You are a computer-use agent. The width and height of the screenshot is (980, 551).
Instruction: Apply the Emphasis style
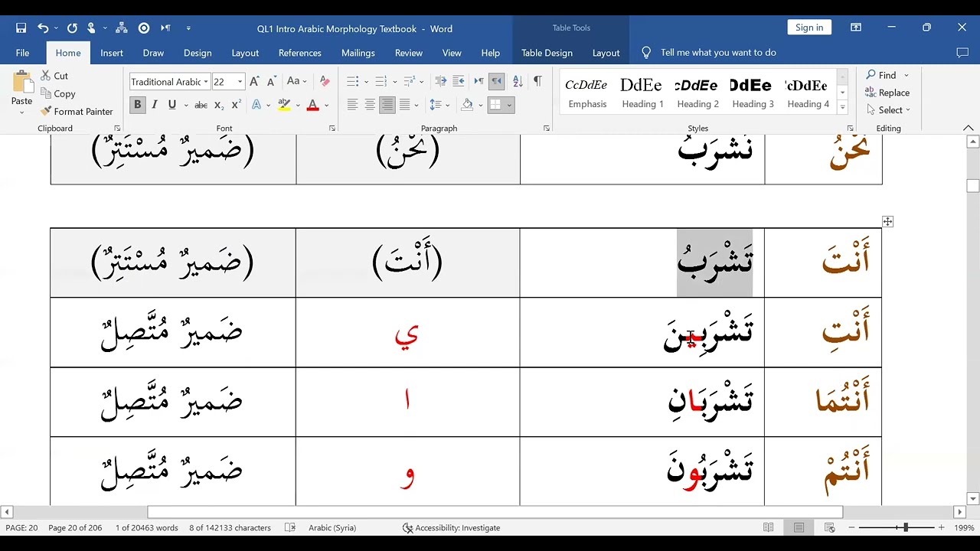(586, 92)
